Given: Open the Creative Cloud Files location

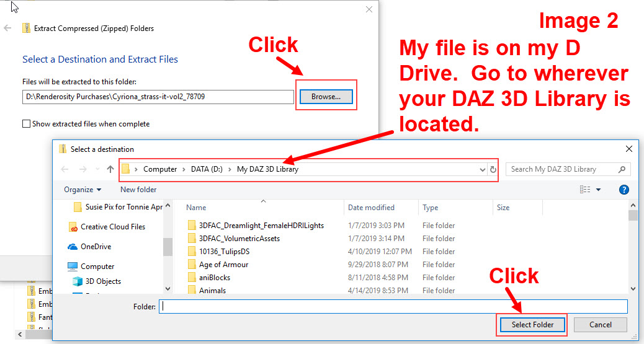Looking at the screenshot, I should (x=112, y=227).
